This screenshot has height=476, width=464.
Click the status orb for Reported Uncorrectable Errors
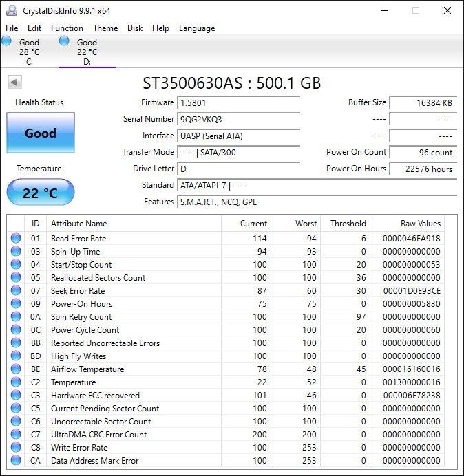click(16, 343)
